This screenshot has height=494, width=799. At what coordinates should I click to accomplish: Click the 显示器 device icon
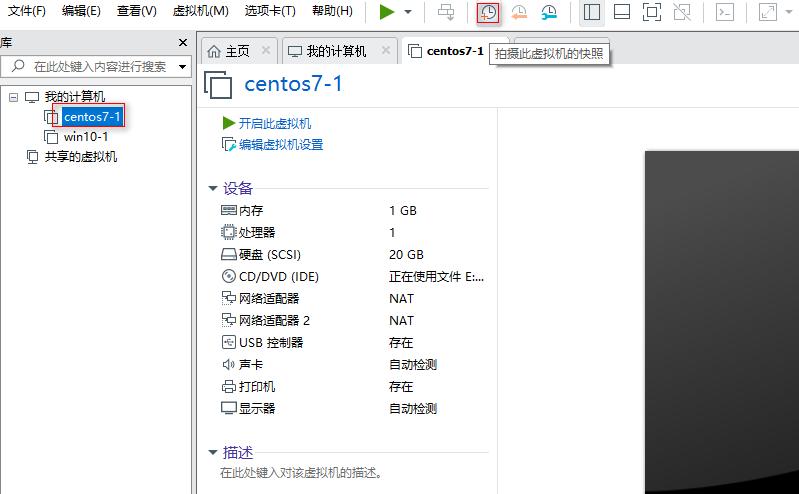coord(228,408)
